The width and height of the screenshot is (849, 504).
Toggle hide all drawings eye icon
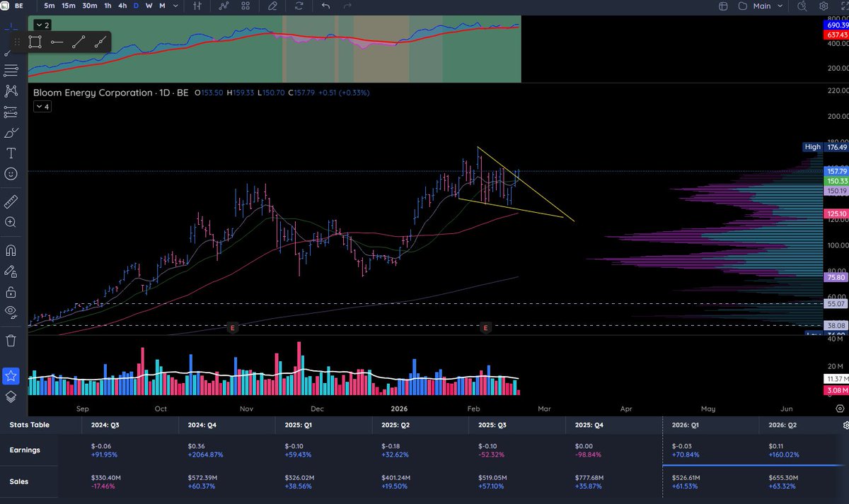[x=11, y=312]
